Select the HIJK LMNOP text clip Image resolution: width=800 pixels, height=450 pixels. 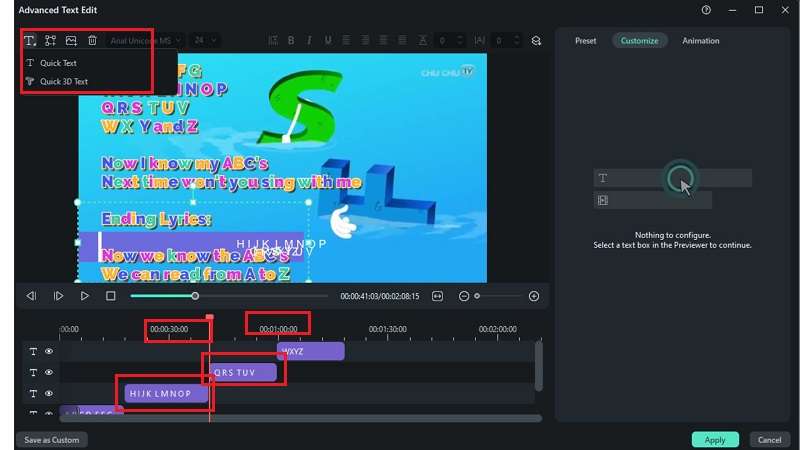click(x=166, y=393)
